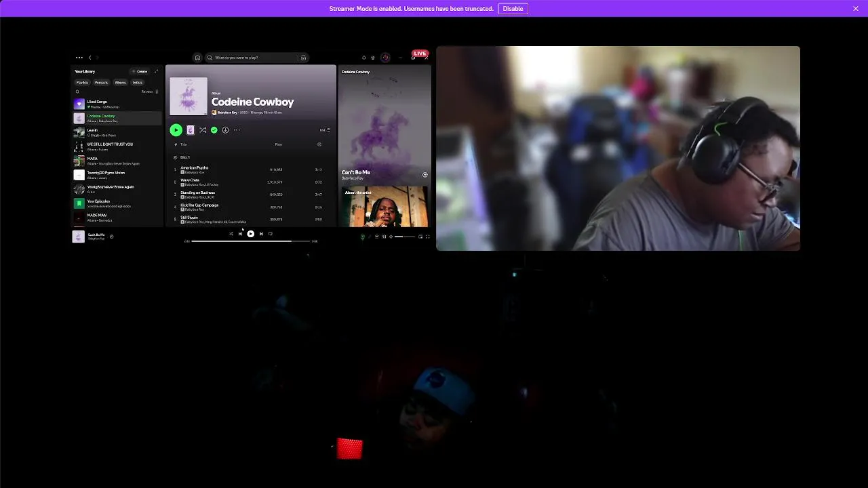Search within Your Library magnifier
Screen dimensions: 868x488
click(77, 91)
